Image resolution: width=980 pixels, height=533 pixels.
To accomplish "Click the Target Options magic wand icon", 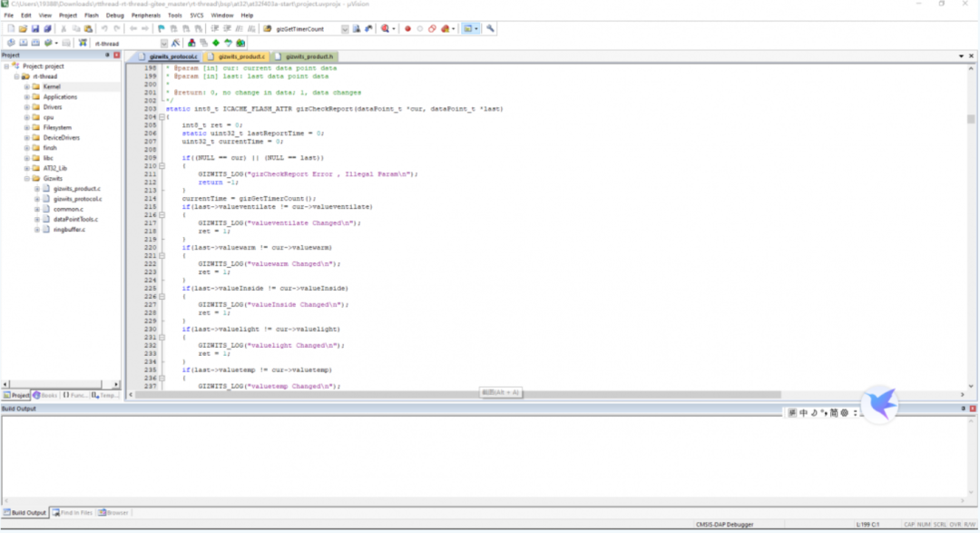I will tap(176, 43).
